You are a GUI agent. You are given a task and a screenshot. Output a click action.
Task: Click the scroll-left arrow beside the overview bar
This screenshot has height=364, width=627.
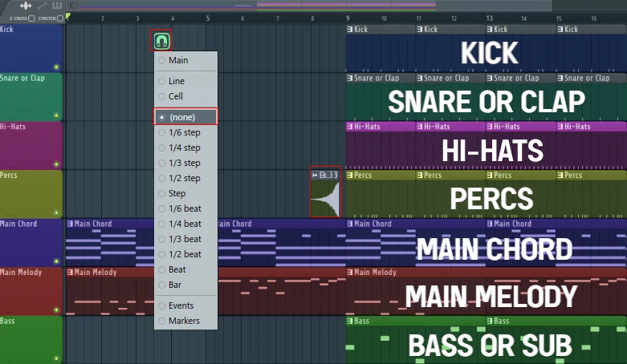[71, 5]
